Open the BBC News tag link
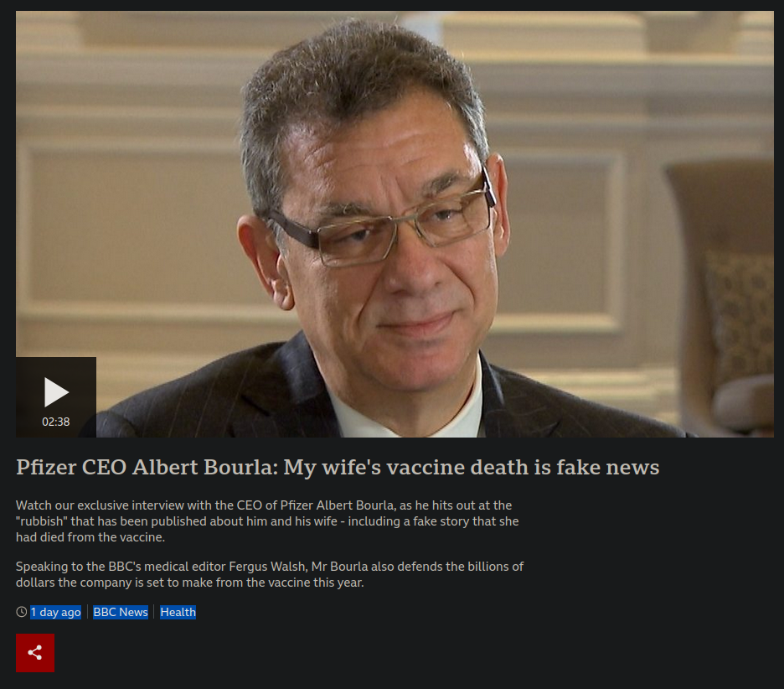The image size is (784, 689). 121,612
